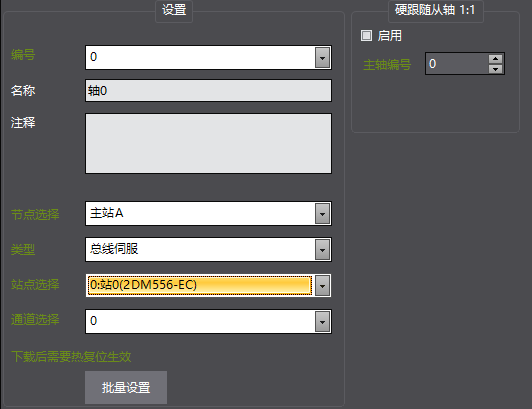Click the 硬跟随从轴 1:1 group header
Viewport: 532px width, 409px height.
pyautogui.click(x=435, y=10)
